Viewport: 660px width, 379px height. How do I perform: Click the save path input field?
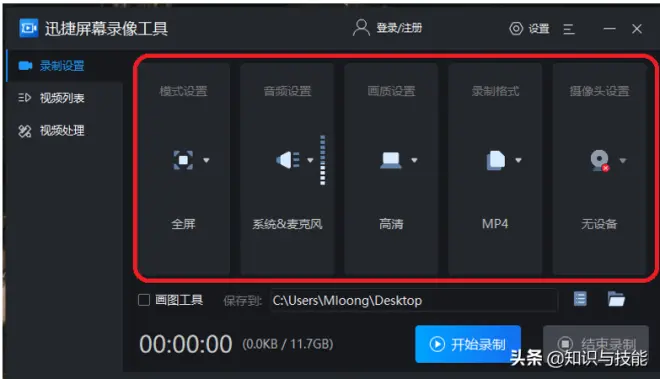[414, 300]
